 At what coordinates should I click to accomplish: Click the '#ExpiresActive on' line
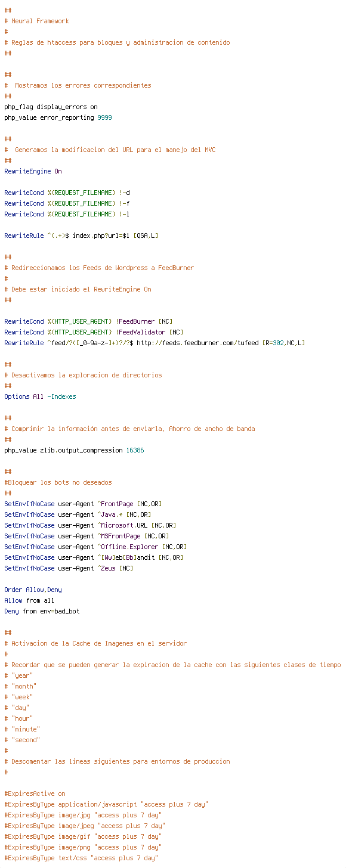coord(35,793)
